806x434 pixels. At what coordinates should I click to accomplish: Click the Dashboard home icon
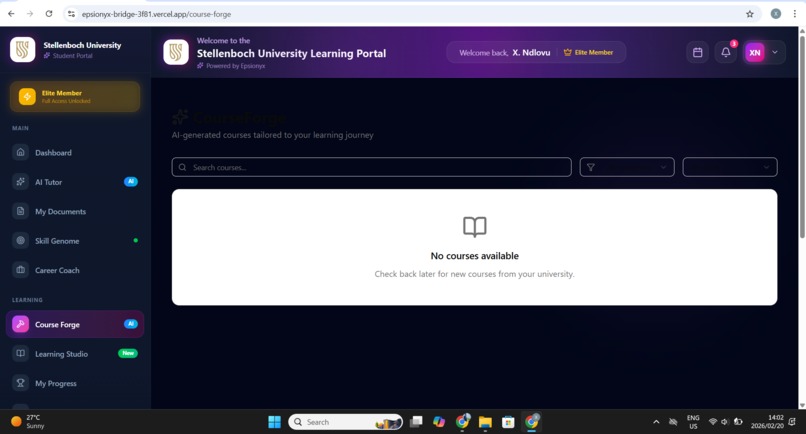tap(21, 152)
